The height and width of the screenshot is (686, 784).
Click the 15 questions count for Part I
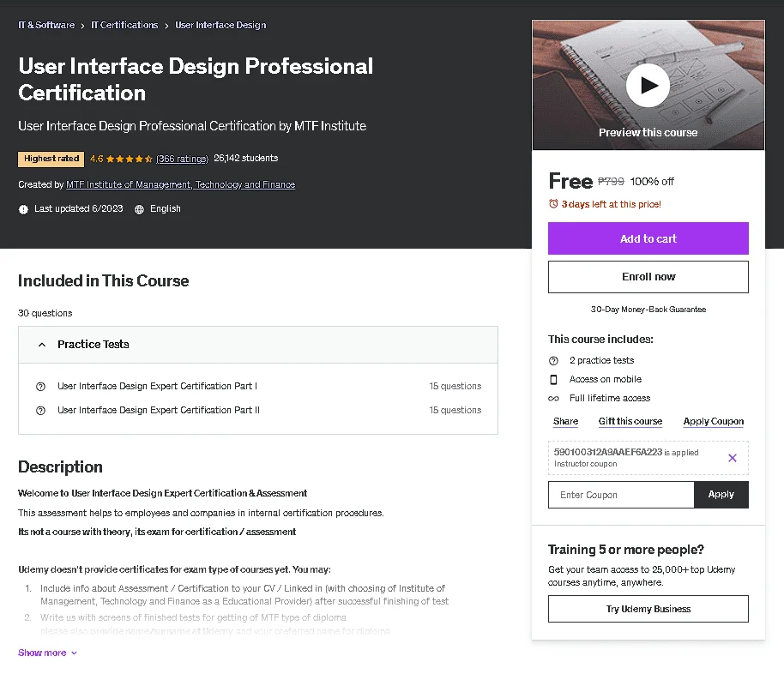pyautogui.click(x=455, y=386)
